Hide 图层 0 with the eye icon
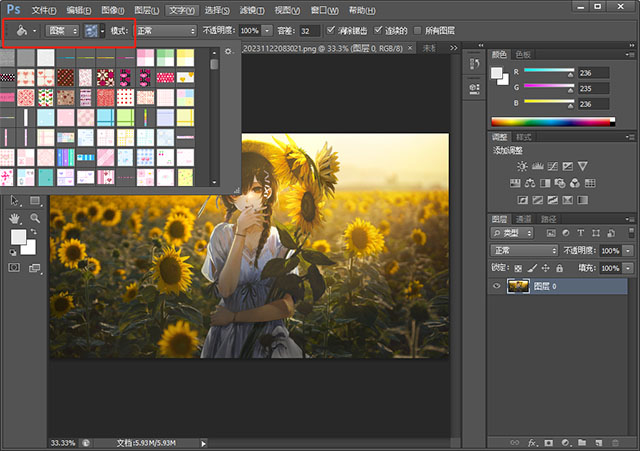The image size is (640, 451). [x=498, y=286]
